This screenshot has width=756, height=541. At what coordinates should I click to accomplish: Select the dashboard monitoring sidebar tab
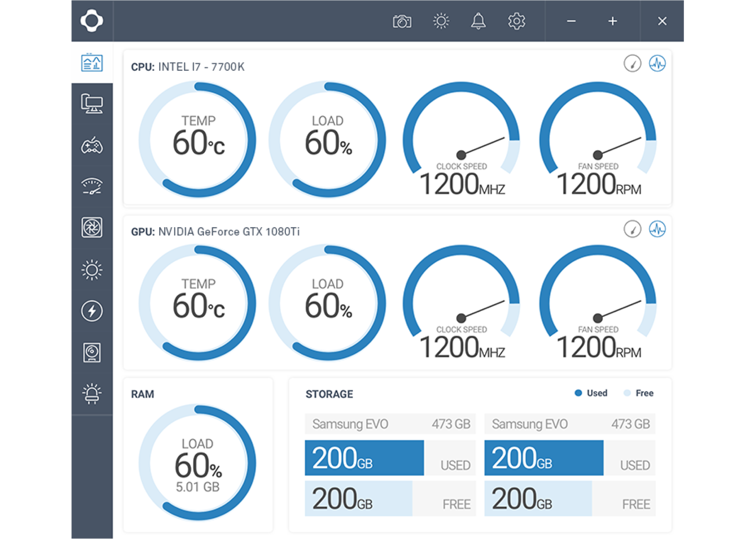pos(92,63)
